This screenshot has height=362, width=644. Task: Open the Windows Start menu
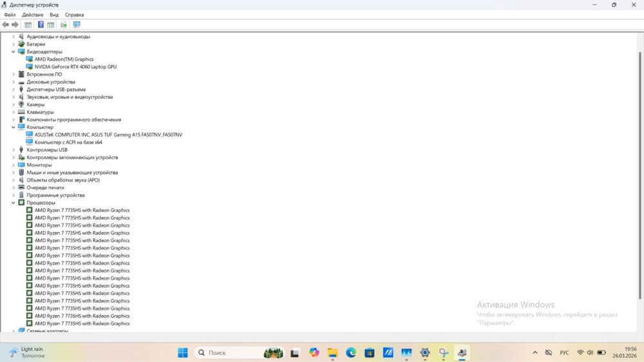(x=183, y=352)
